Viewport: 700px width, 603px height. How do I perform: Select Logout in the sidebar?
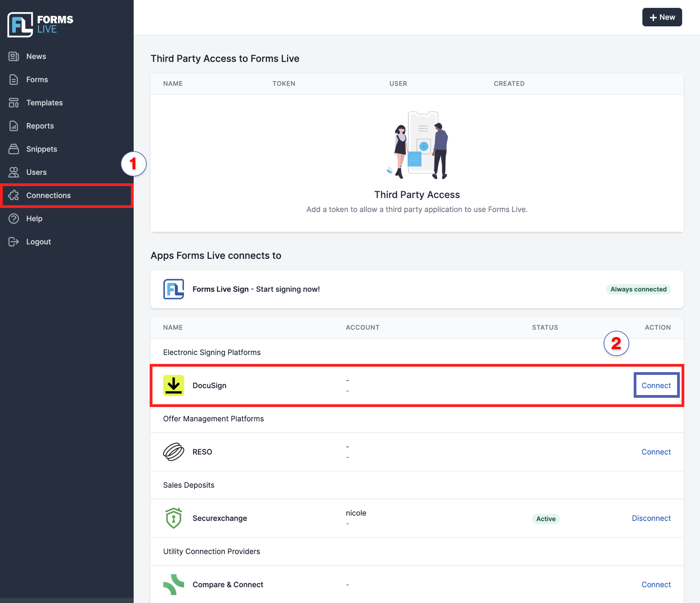pos(67,242)
